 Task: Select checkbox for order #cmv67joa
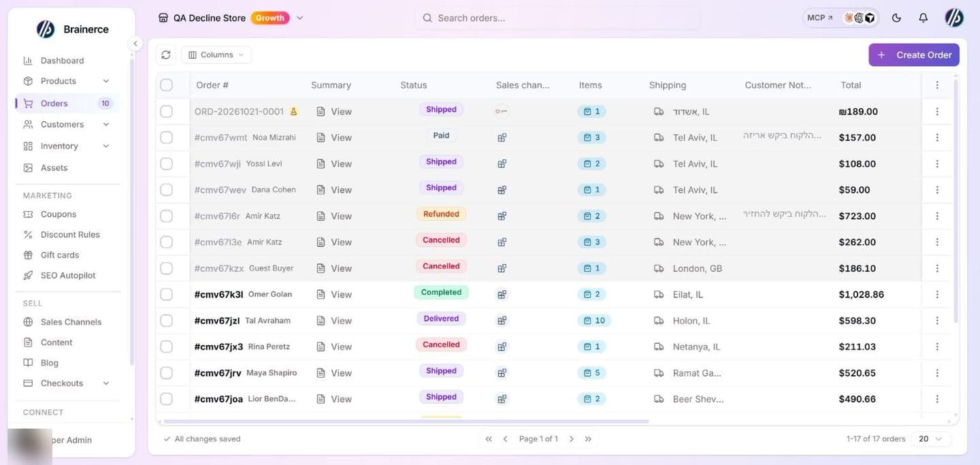click(166, 399)
